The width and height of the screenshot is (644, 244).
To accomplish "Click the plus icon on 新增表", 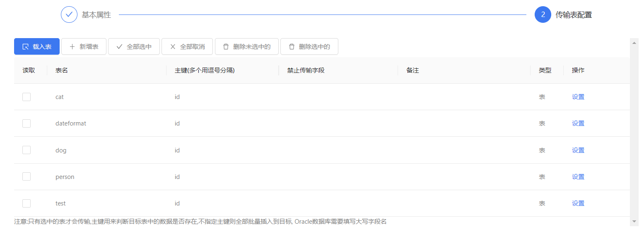I will coord(72,47).
